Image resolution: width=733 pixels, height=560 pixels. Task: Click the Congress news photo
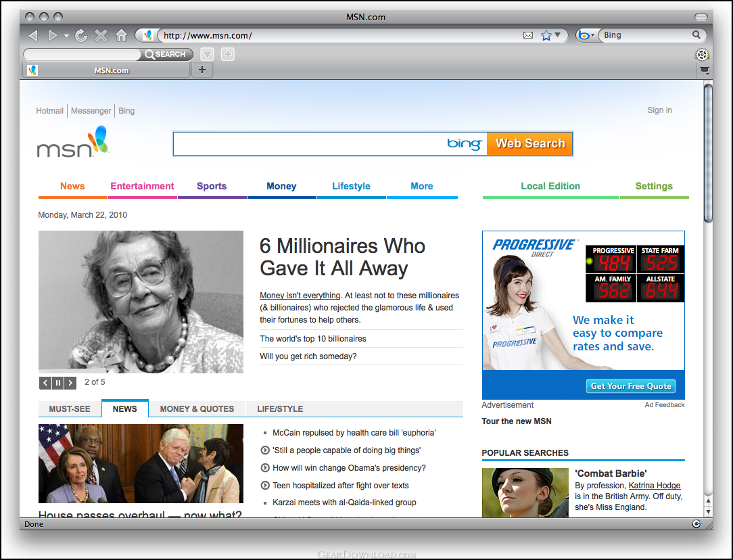pos(141,464)
